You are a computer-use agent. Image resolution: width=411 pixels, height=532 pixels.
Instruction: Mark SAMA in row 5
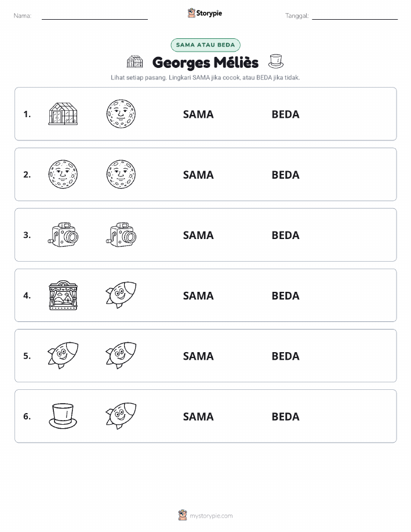[198, 356]
